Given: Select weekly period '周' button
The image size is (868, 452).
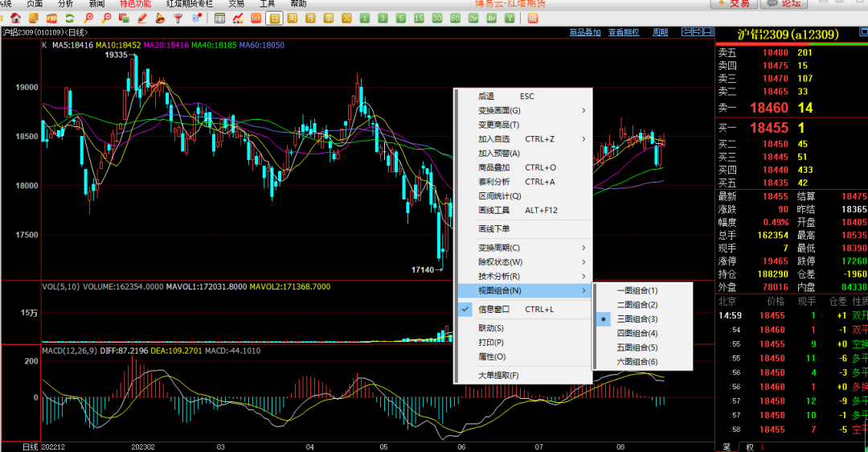Looking at the screenshot, I should click(293, 18).
